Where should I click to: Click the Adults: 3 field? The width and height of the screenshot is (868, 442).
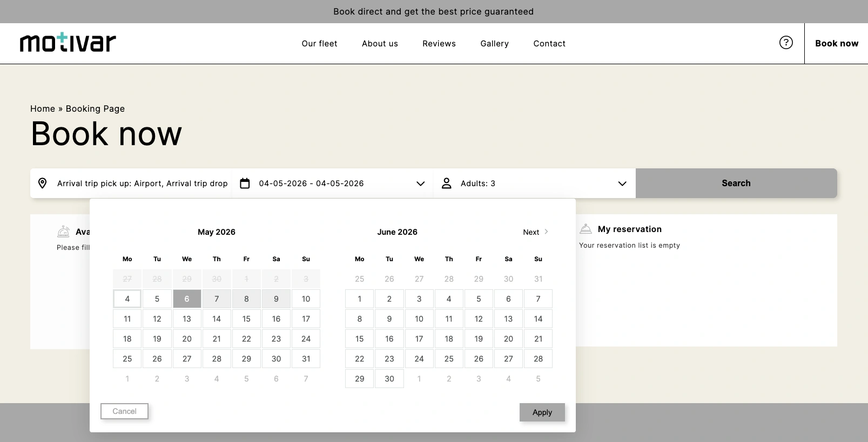pos(535,183)
